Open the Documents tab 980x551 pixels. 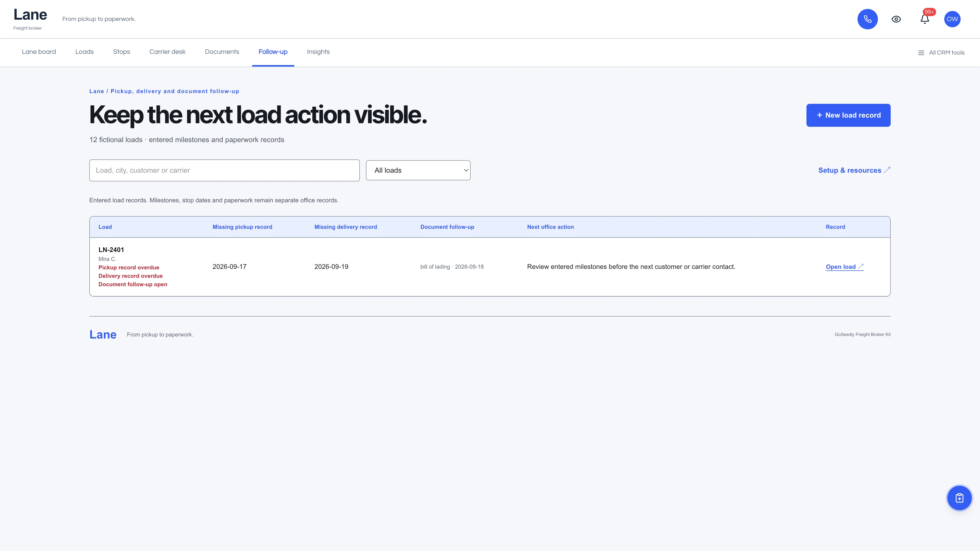pos(222,52)
